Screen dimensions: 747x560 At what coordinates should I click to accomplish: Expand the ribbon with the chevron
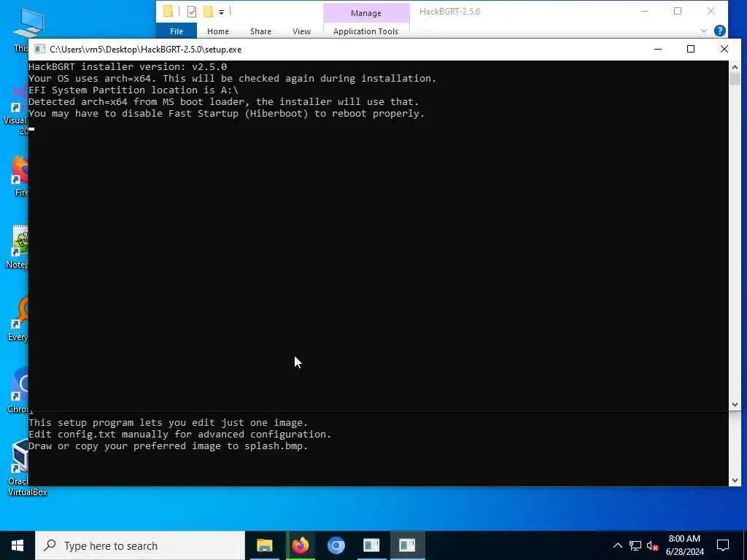[x=704, y=31]
